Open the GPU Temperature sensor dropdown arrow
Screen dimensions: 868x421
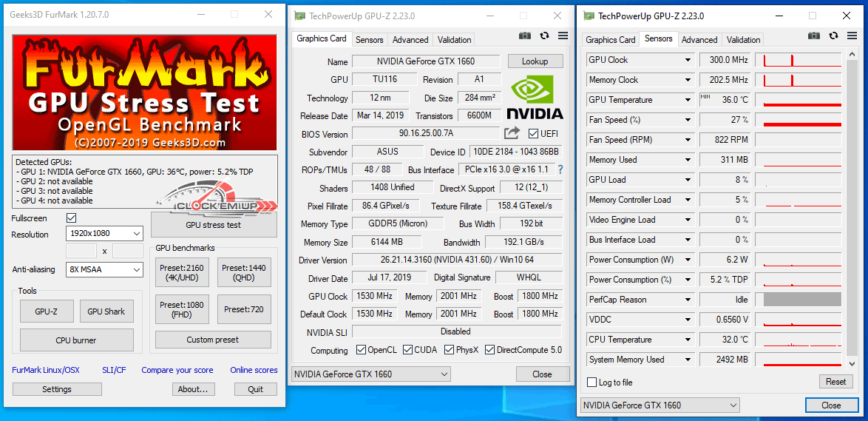(x=688, y=100)
